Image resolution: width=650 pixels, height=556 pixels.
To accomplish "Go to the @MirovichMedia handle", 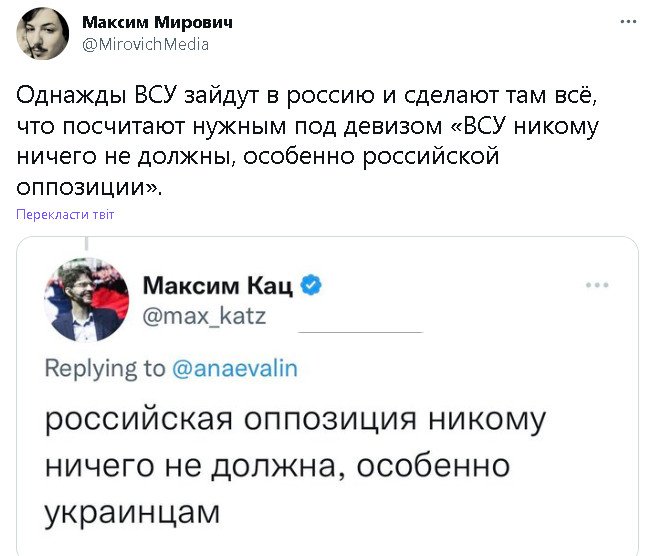I will click(145, 44).
